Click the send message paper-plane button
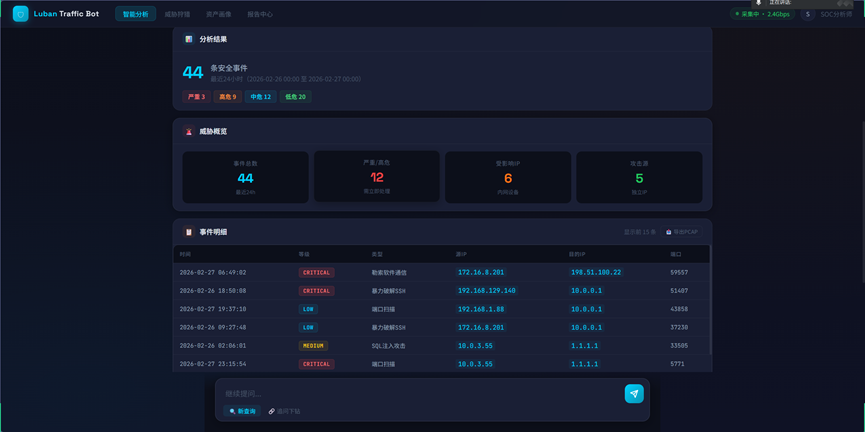The height and width of the screenshot is (432, 865). pos(634,394)
